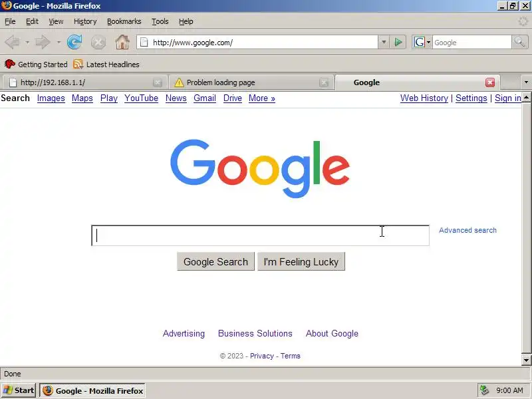
Task: Open the View menu
Action: (56, 21)
